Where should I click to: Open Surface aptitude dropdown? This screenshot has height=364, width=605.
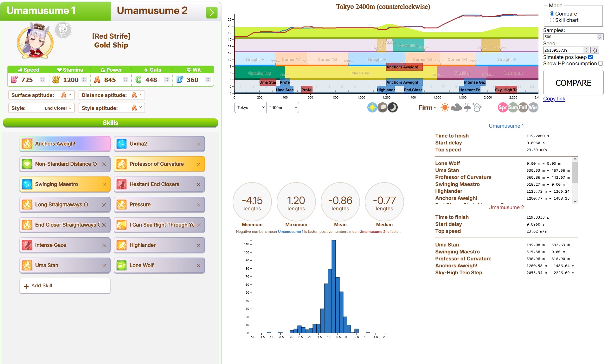pyautogui.click(x=42, y=95)
